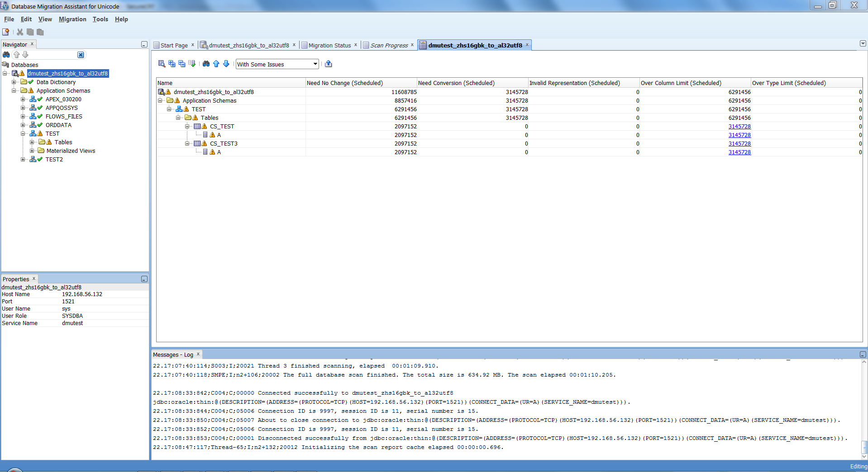Close the Start Page tab
Viewport: 868px width, 472px height.
coord(193,45)
